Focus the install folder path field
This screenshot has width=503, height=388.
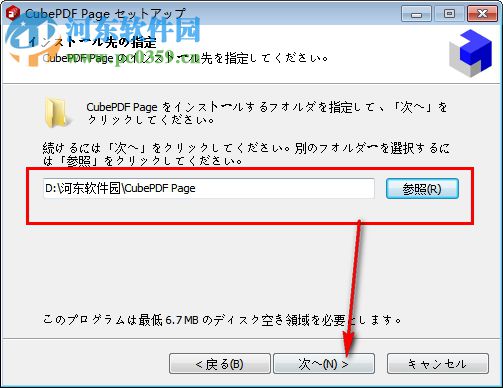click(x=209, y=188)
